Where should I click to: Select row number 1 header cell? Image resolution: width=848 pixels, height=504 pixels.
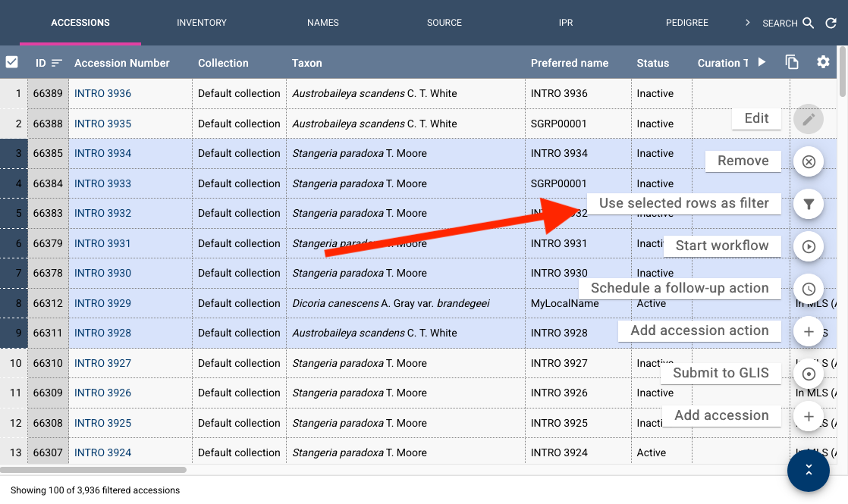[14, 93]
